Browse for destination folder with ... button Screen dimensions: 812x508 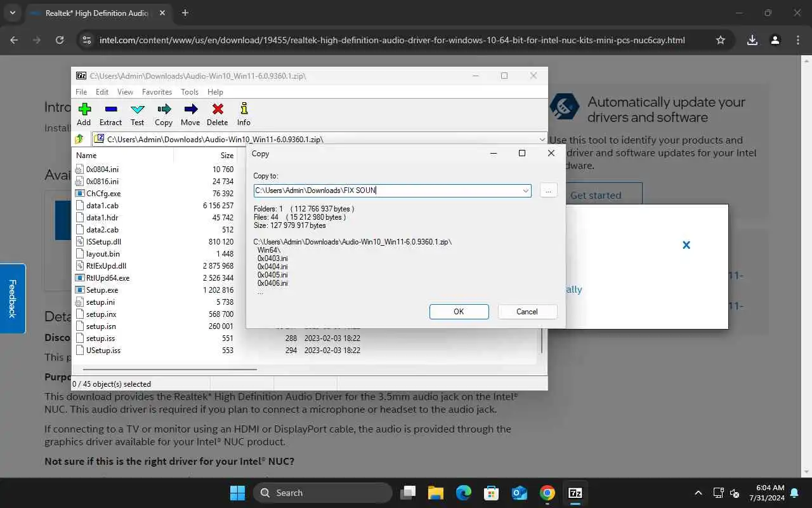(548, 190)
